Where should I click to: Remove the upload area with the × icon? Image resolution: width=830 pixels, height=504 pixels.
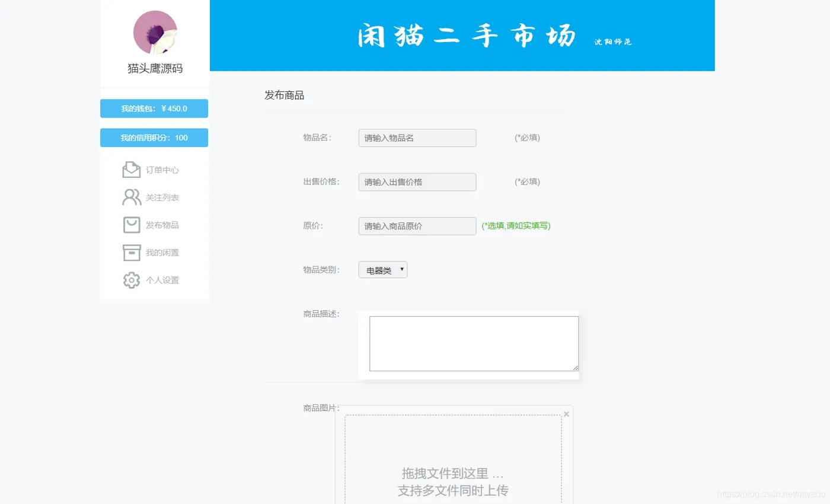click(x=566, y=414)
